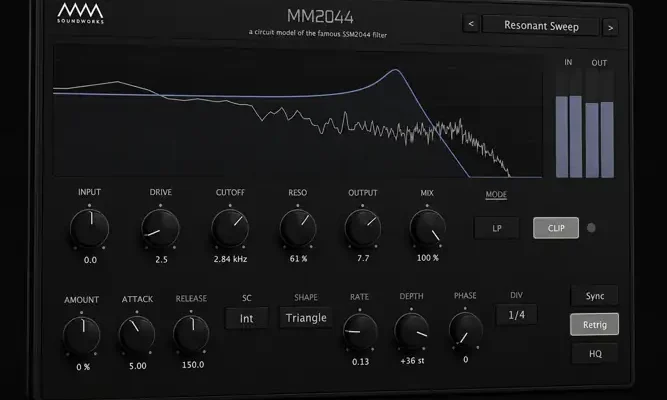Click the 0.13 rate value
Image resolution: width=667 pixels, height=400 pixels.
tap(360, 362)
